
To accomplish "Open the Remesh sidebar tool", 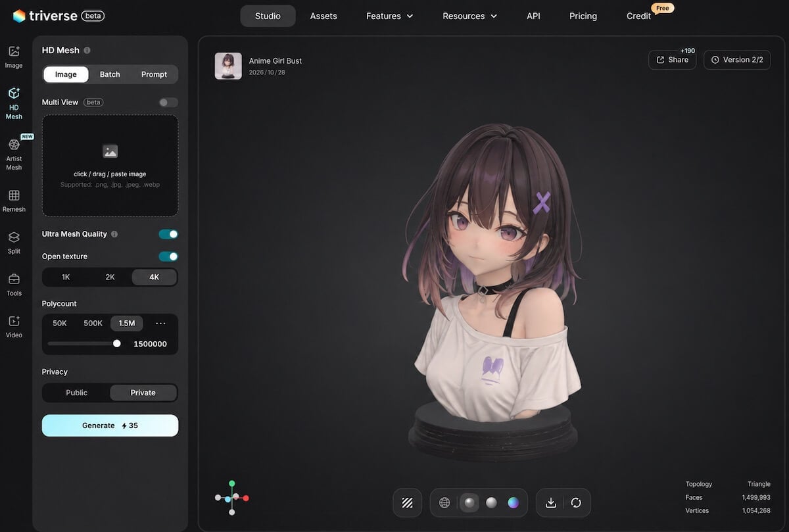I will [14, 201].
